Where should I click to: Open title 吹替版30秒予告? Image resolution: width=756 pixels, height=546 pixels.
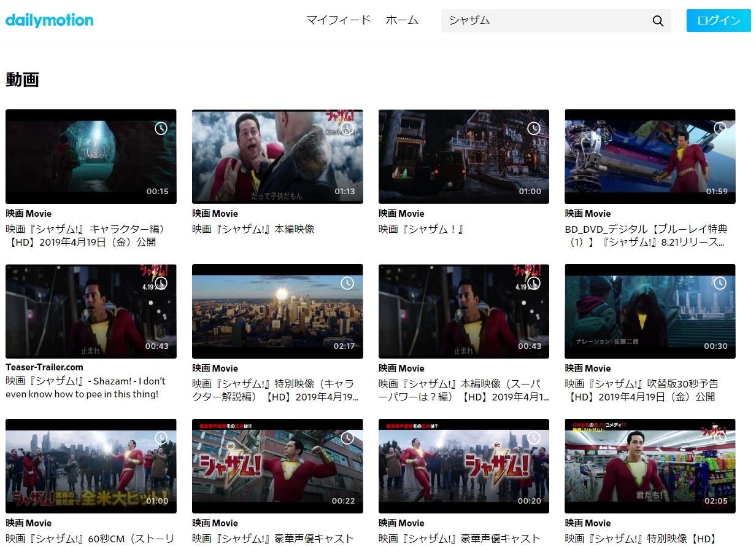(641, 390)
